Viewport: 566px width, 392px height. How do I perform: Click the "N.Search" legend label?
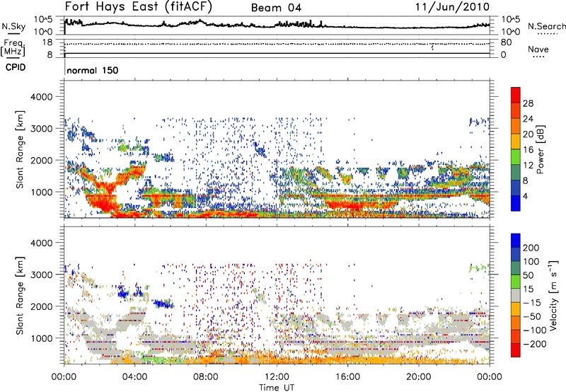click(546, 26)
